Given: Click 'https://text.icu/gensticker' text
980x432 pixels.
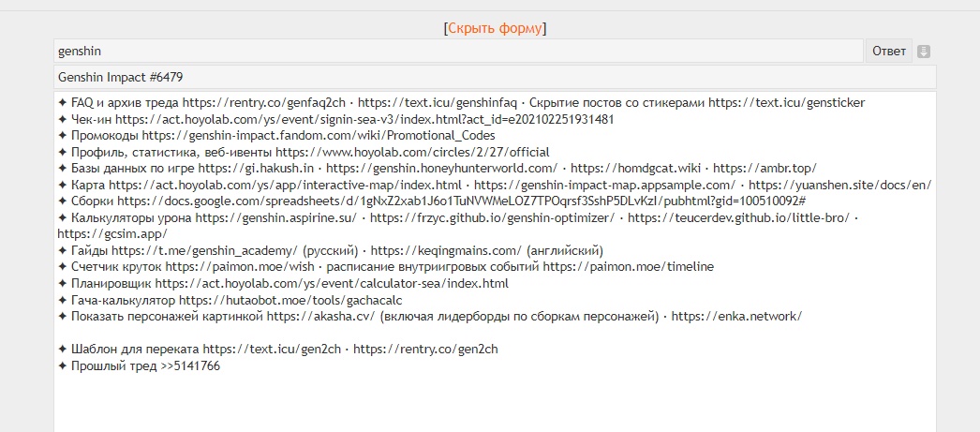Looking at the screenshot, I should [787, 102].
